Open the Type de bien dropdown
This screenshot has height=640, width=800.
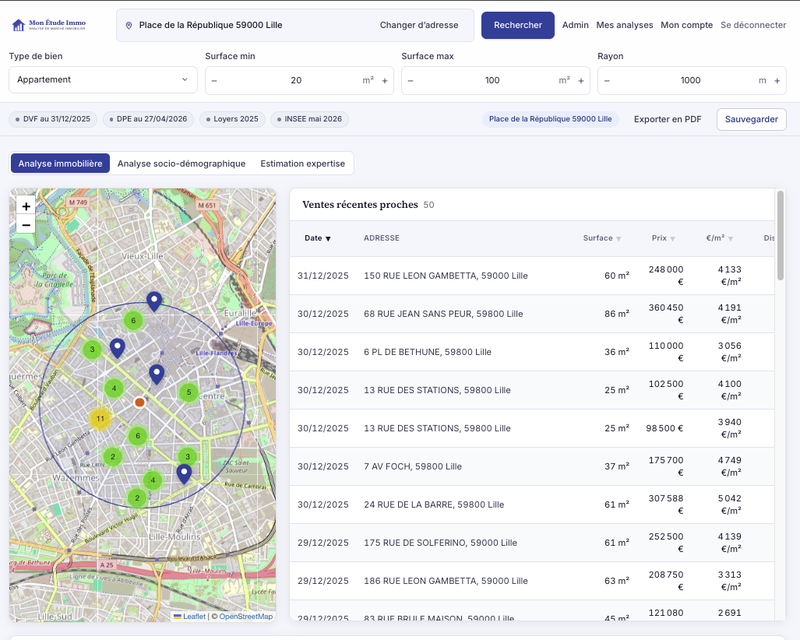103,80
